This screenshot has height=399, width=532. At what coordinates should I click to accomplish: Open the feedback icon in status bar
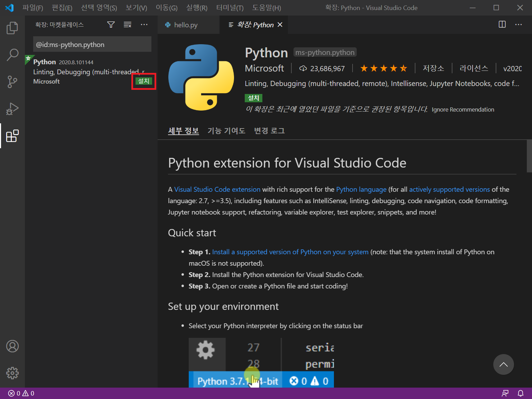click(505, 393)
